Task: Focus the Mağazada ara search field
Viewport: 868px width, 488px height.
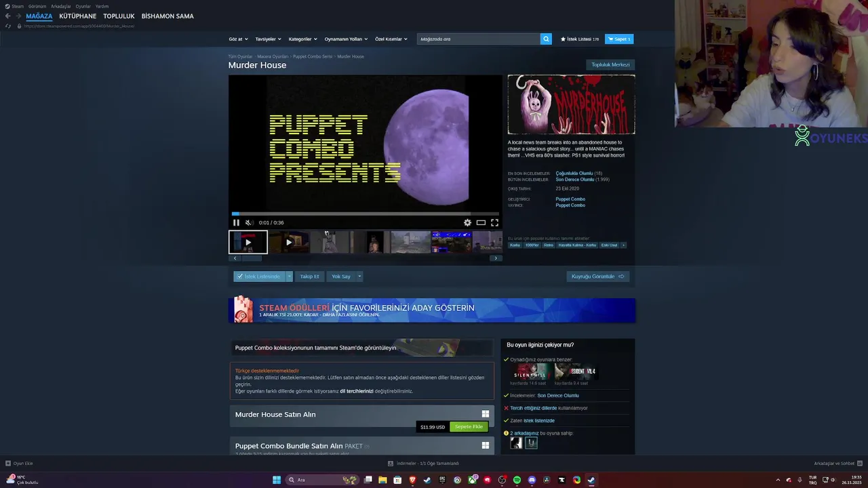Action: click(479, 39)
